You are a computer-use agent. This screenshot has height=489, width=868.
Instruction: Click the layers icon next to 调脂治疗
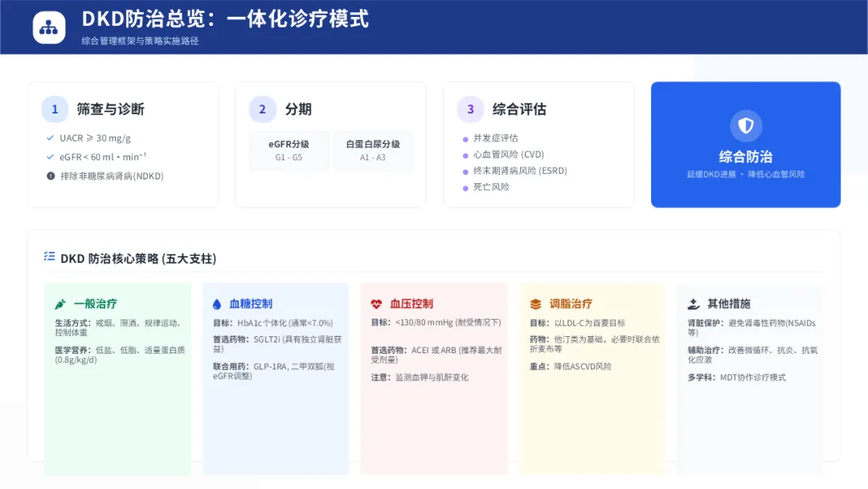tap(535, 304)
